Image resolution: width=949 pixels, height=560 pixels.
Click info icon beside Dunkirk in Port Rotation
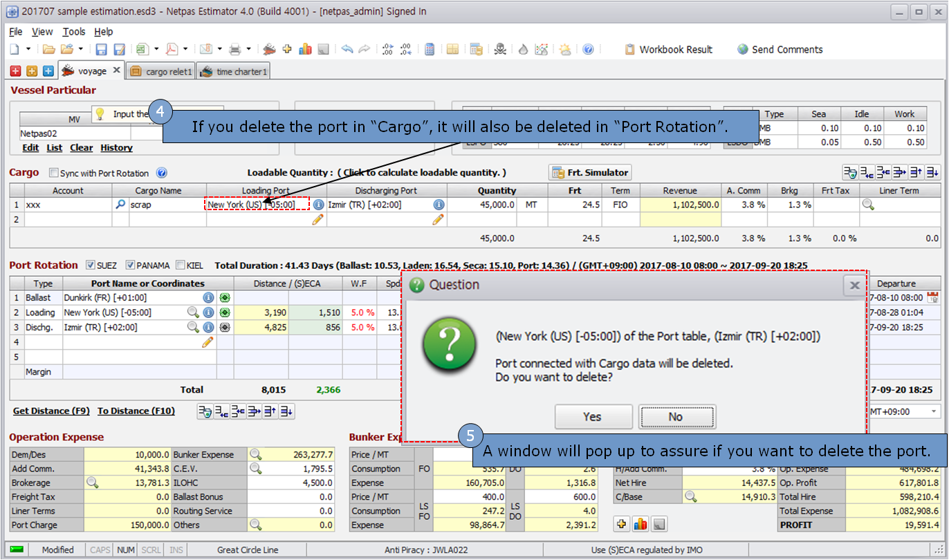point(208,297)
